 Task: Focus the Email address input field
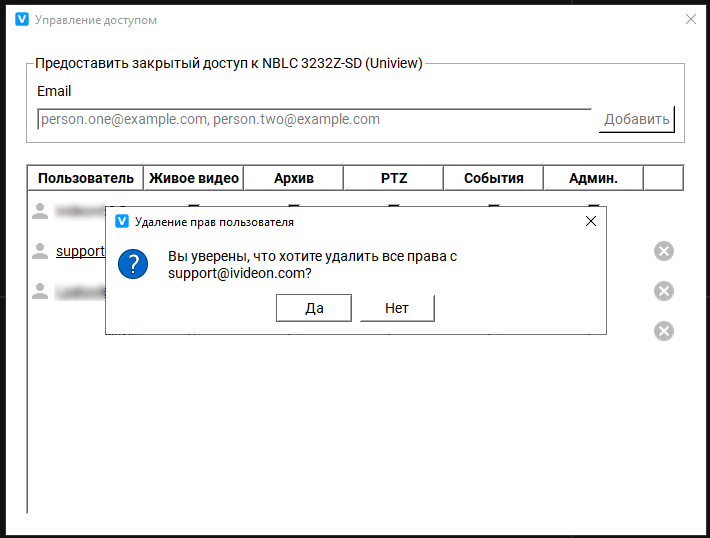point(314,119)
